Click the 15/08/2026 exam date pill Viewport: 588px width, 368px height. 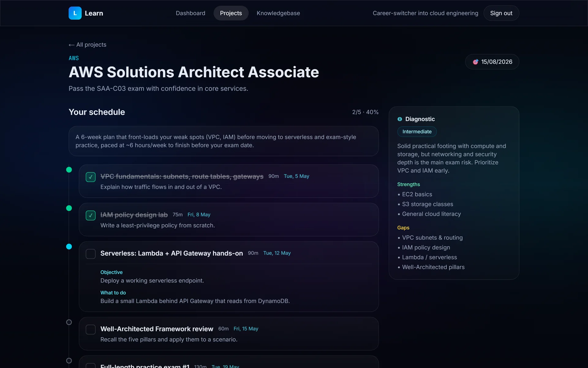[x=492, y=62]
